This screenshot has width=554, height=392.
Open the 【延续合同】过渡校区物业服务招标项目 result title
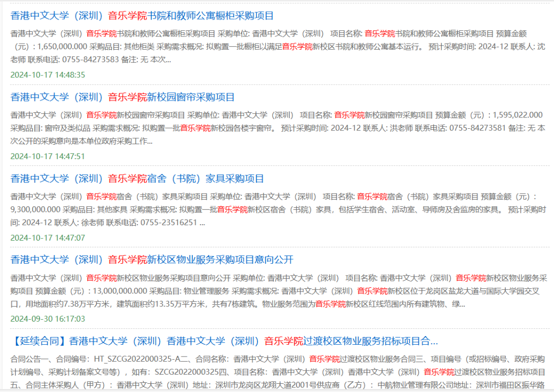224,341
